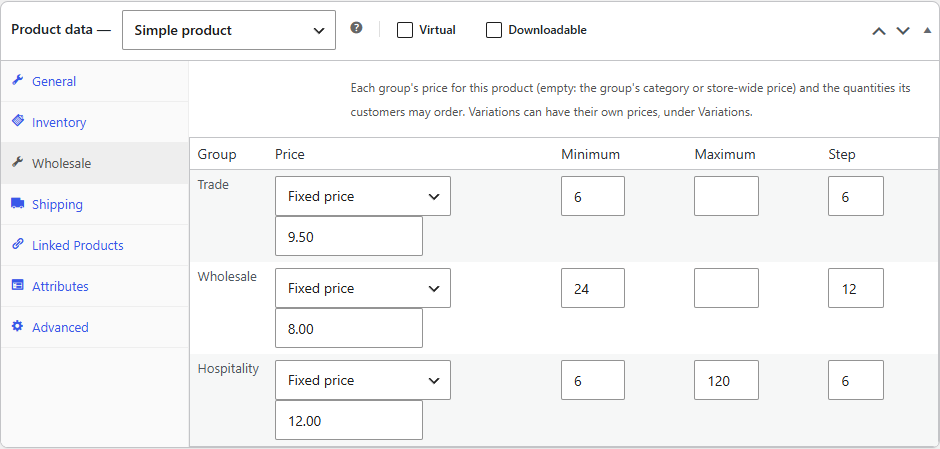Screen dimensions: 940x449
Task: Click the Hospitality Maximum field showing 120
Action: pos(727,380)
